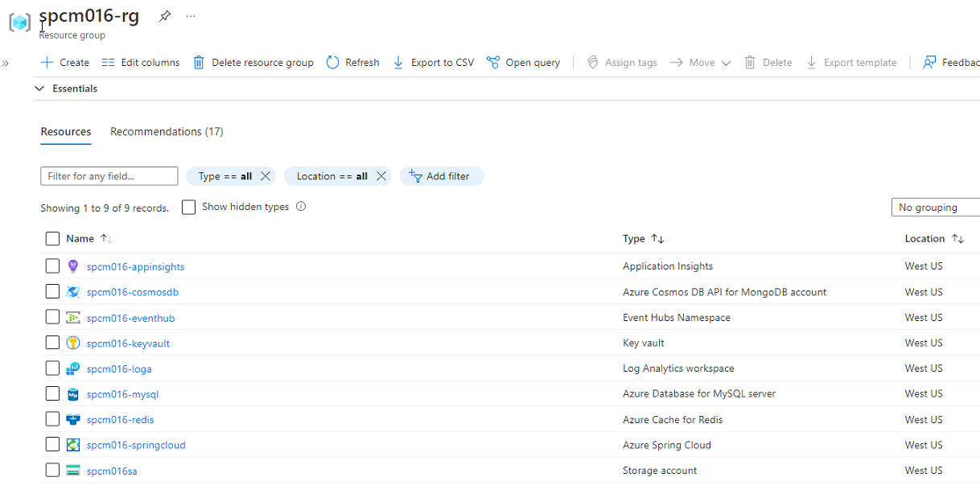Open Edit columns
Screen dimensions: 980x502
pos(141,63)
